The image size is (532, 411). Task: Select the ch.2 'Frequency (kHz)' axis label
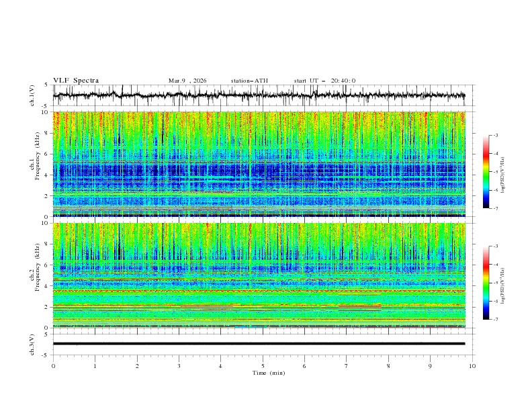pos(38,267)
